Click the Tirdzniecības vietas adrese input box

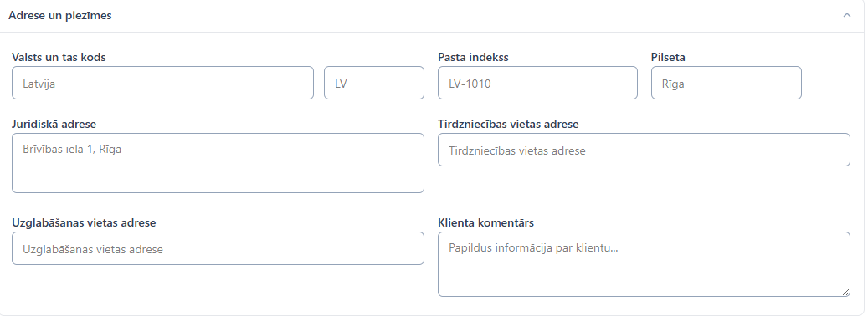644,150
